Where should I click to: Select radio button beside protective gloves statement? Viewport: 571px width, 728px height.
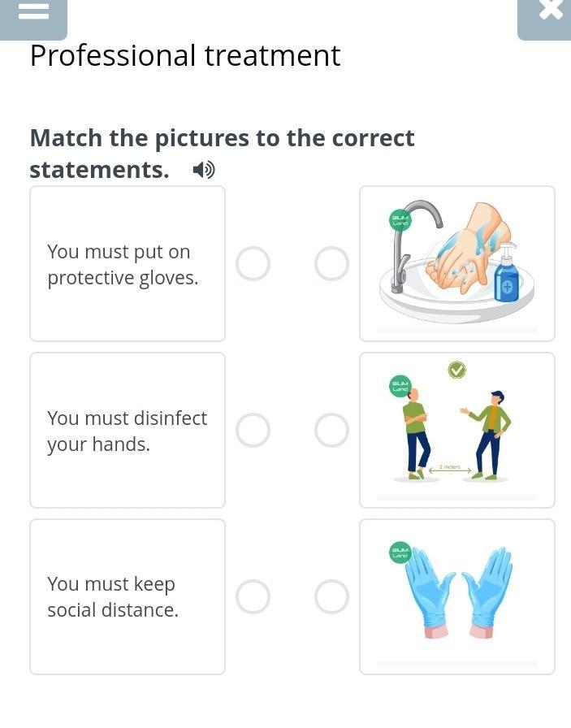pos(253,264)
